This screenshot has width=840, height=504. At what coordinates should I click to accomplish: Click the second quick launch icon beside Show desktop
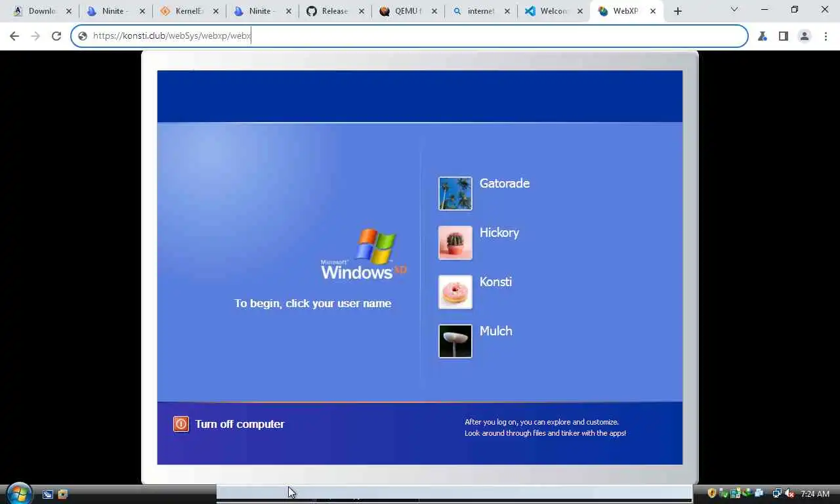(62, 494)
